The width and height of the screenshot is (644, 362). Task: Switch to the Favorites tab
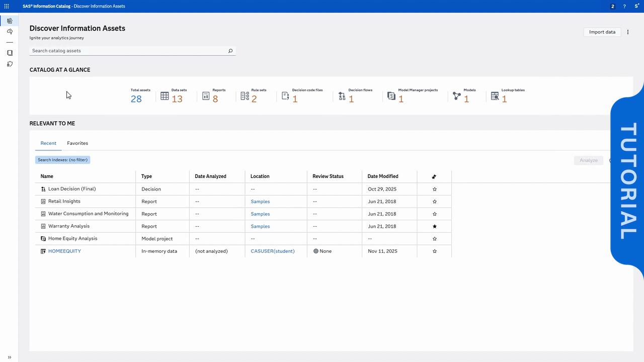pyautogui.click(x=77, y=143)
